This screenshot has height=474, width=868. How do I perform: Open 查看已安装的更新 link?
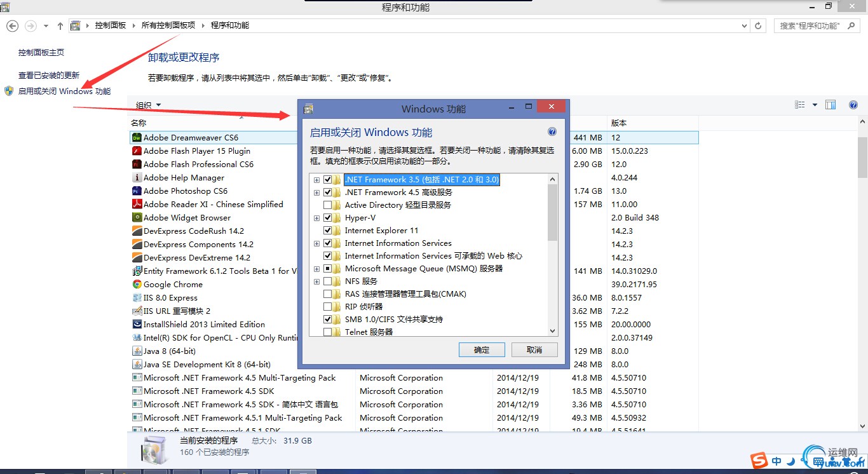coord(49,75)
